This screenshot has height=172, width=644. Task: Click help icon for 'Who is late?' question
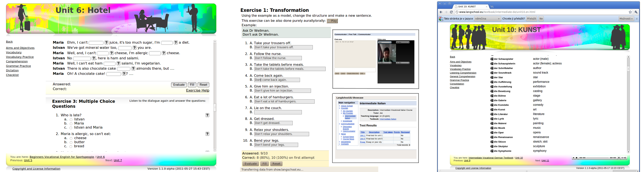[207, 115]
